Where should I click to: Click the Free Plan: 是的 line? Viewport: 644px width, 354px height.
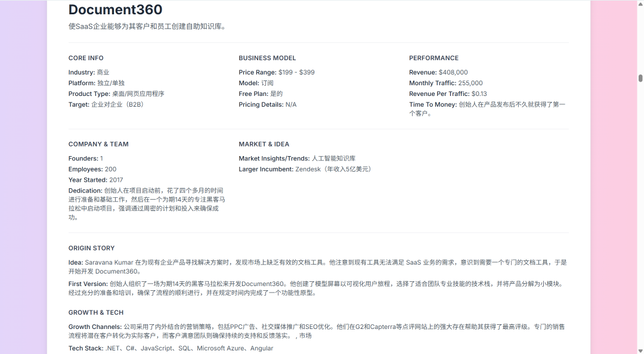[x=261, y=94]
